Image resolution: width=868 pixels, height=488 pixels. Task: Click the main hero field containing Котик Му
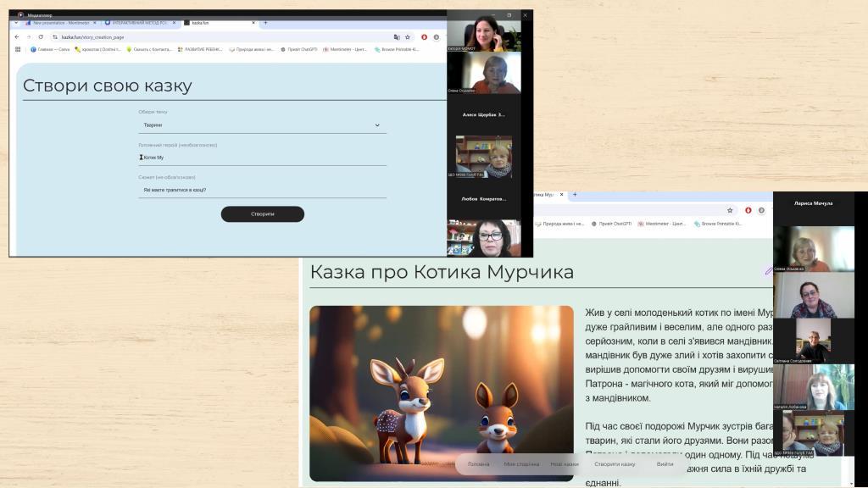(263, 158)
